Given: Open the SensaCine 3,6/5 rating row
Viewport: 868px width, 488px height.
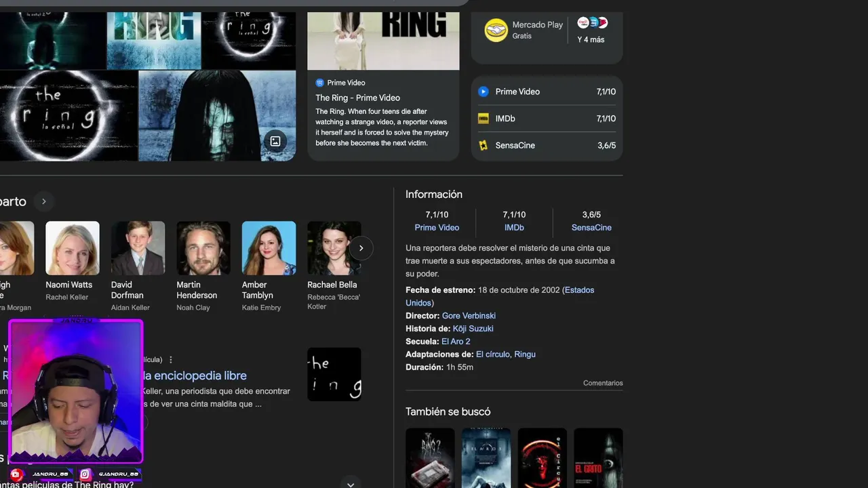Looking at the screenshot, I should pos(547,145).
